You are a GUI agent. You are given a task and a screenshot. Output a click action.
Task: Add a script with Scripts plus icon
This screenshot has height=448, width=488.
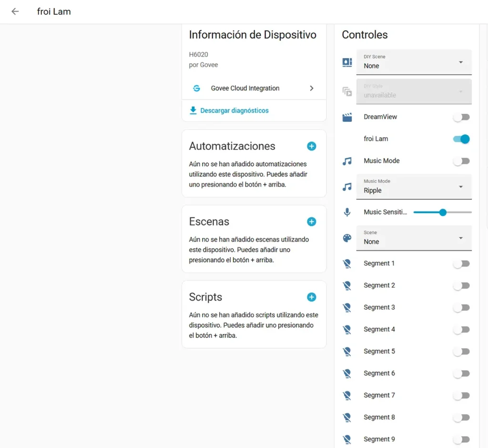(x=311, y=297)
